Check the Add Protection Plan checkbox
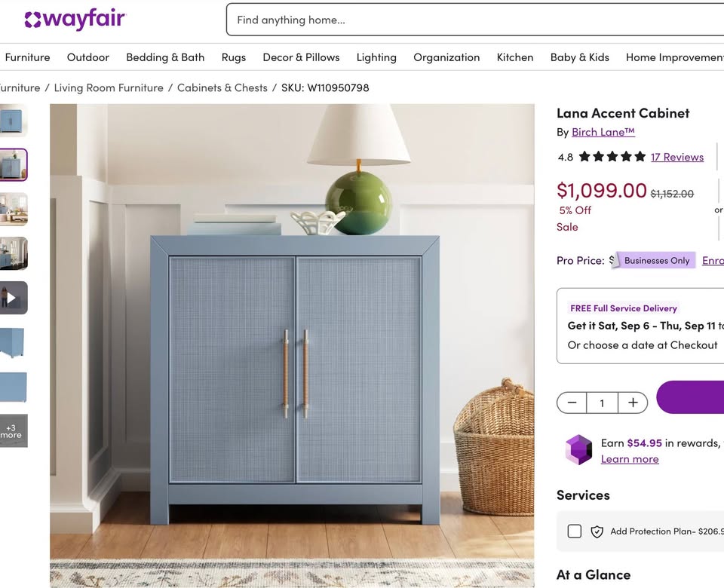Image resolution: width=724 pixels, height=588 pixels. [x=575, y=531]
